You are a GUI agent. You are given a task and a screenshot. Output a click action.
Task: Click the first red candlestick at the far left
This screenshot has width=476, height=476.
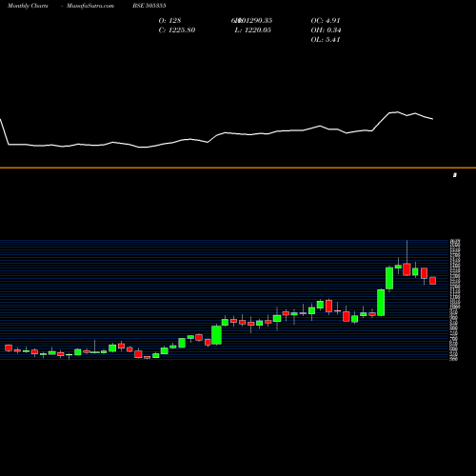point(9,347)
